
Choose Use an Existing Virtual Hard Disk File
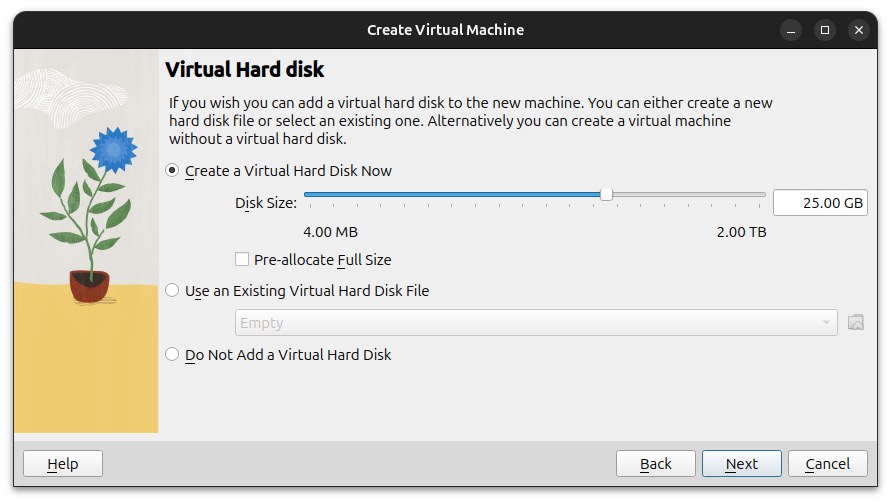click(173, 291)
